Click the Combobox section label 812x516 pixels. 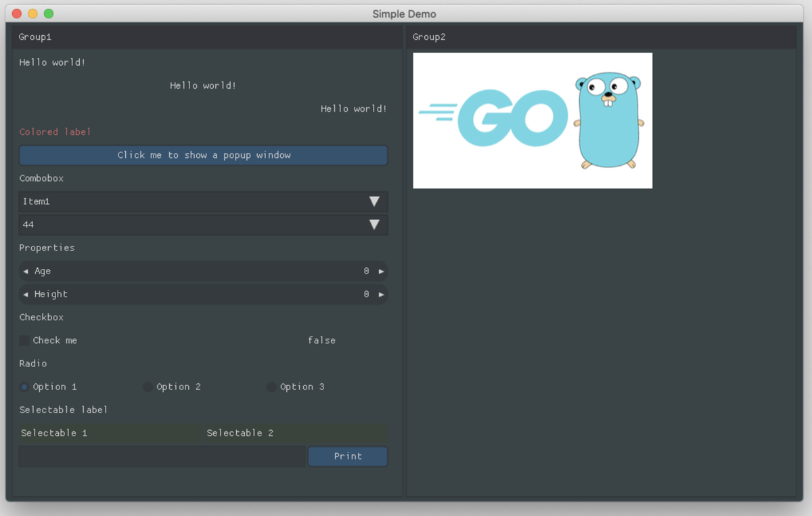[41, 179]
